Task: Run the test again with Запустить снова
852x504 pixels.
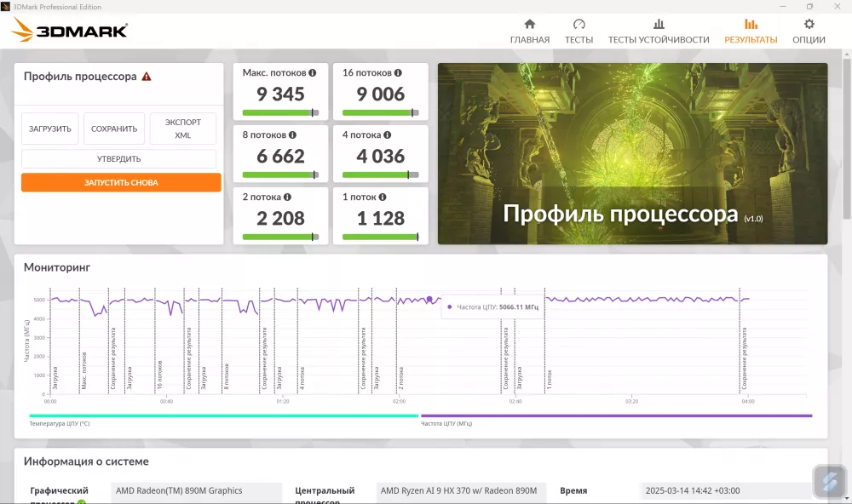Action: click(x=121, y=183)
